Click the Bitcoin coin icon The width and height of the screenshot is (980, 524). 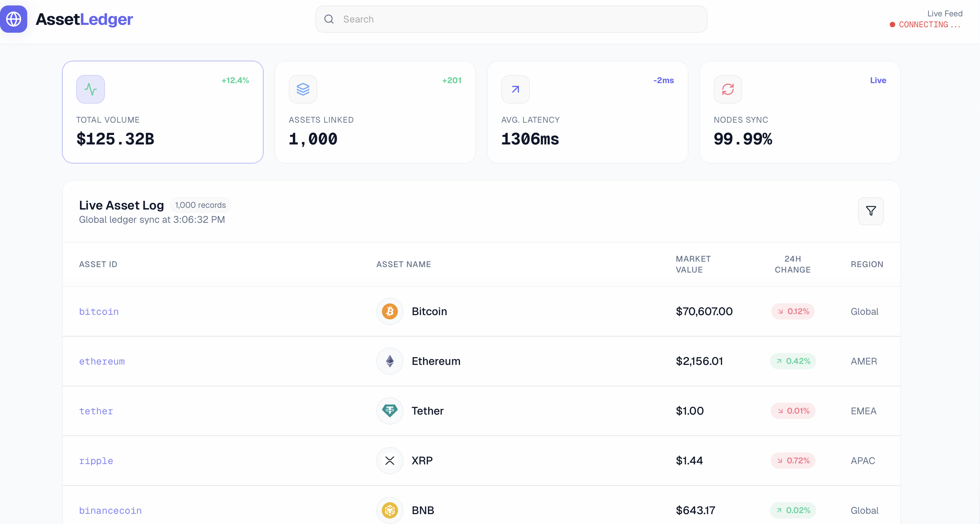[389, 311]
